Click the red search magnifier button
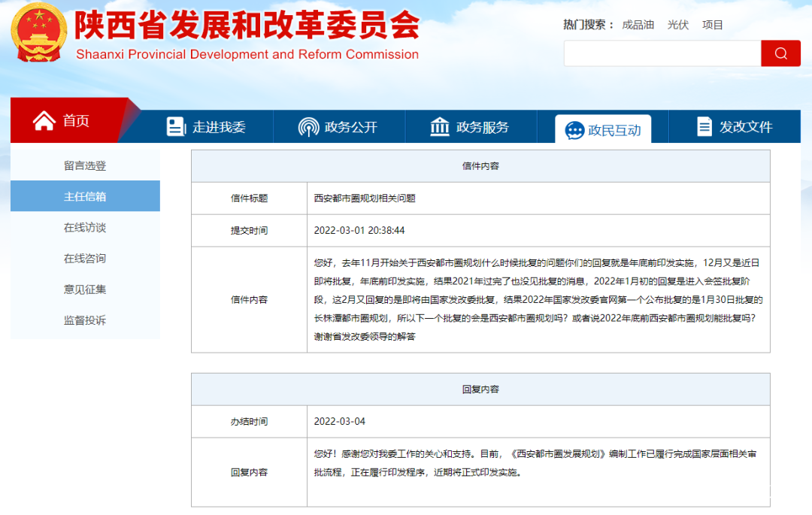Viewport: 812px width, 515px height. (x=780, y=53)
